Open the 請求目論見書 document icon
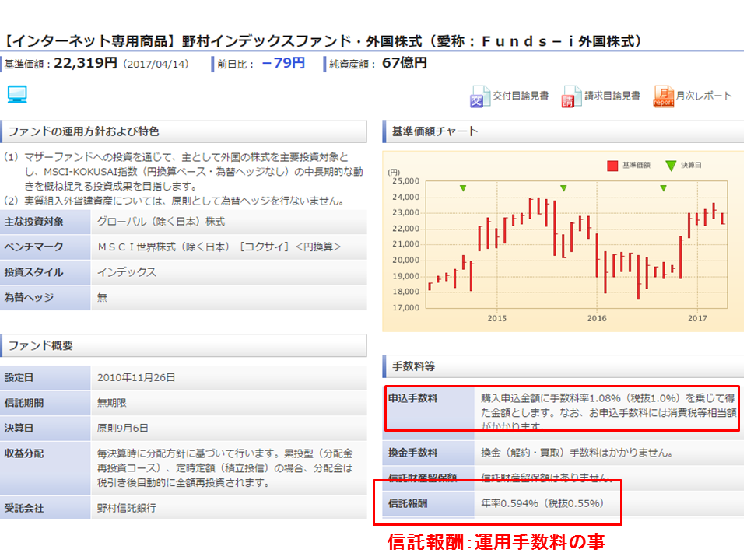This screenshot has width=747, height=560. pyautogui.click(x=571, y=96)
